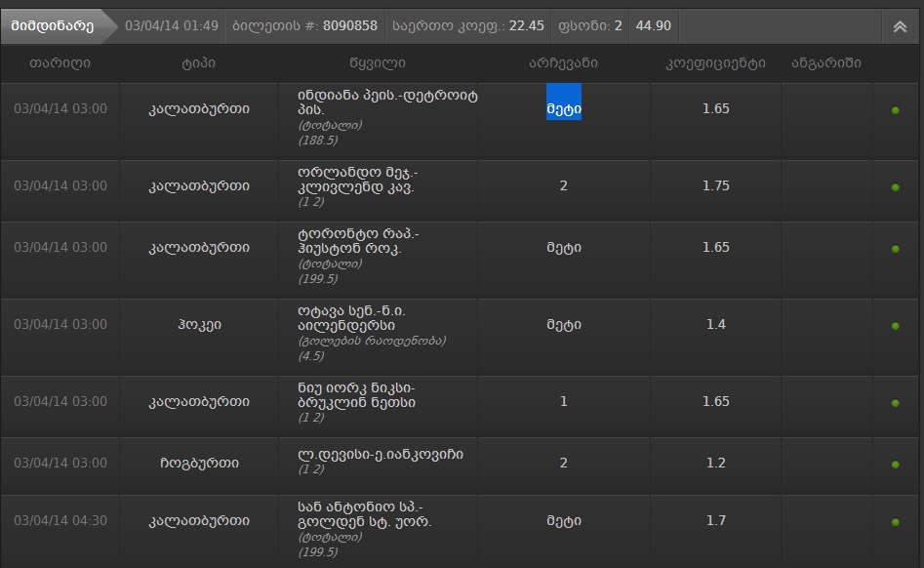The image size is (924, 568).
Task: Click the ჩოგბურთი sport type cell
Action: coord(199,464)
